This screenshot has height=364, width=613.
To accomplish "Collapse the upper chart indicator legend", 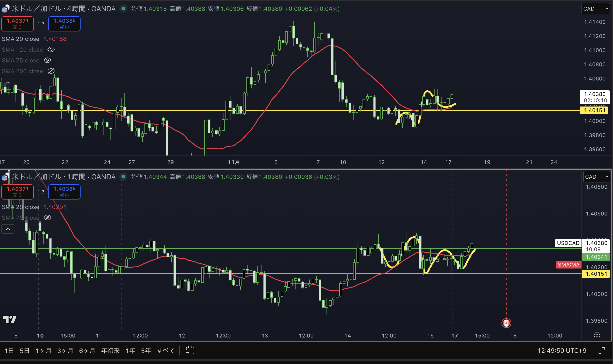I will [8, 82].
